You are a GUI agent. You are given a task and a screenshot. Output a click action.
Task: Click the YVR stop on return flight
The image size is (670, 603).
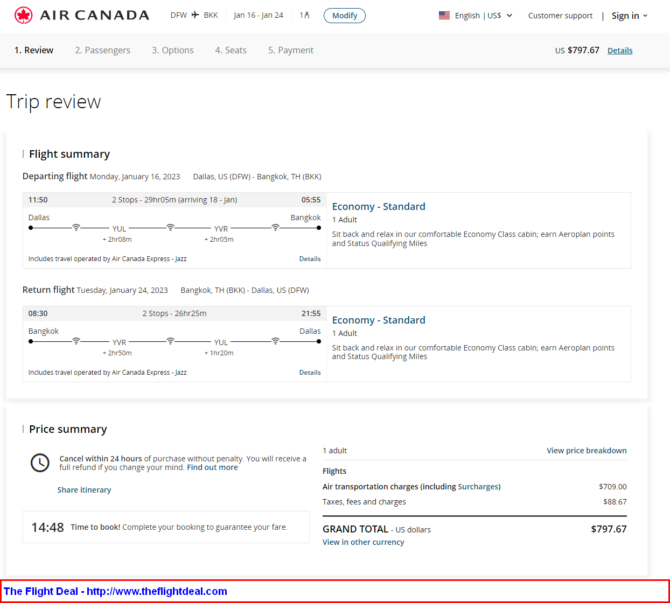click(x=119, y=342)
